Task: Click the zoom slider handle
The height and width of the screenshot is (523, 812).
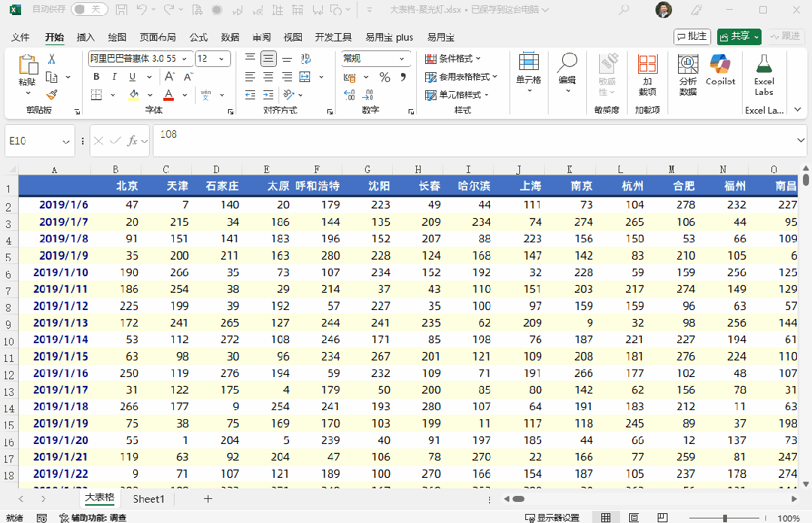Action: (725, 518)
